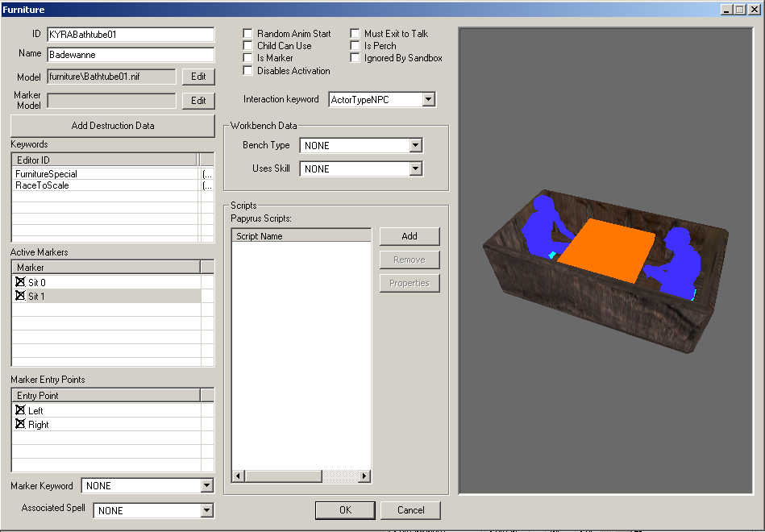Click the Script Name column header

[301, 236]
